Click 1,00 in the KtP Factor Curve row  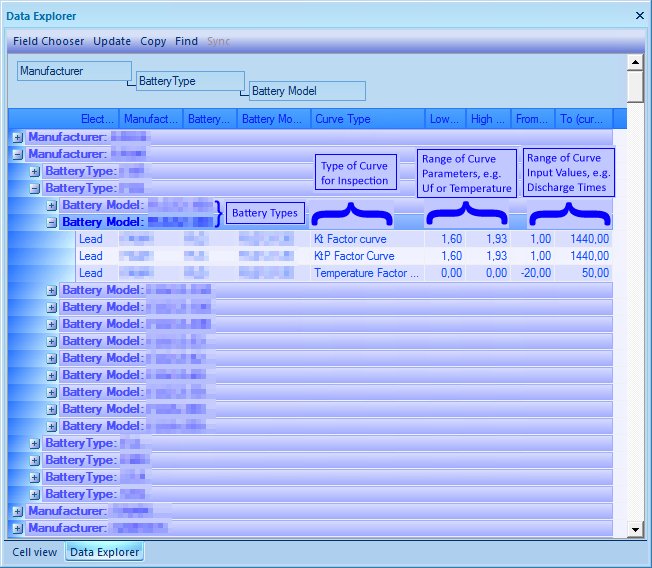(533, 256)
